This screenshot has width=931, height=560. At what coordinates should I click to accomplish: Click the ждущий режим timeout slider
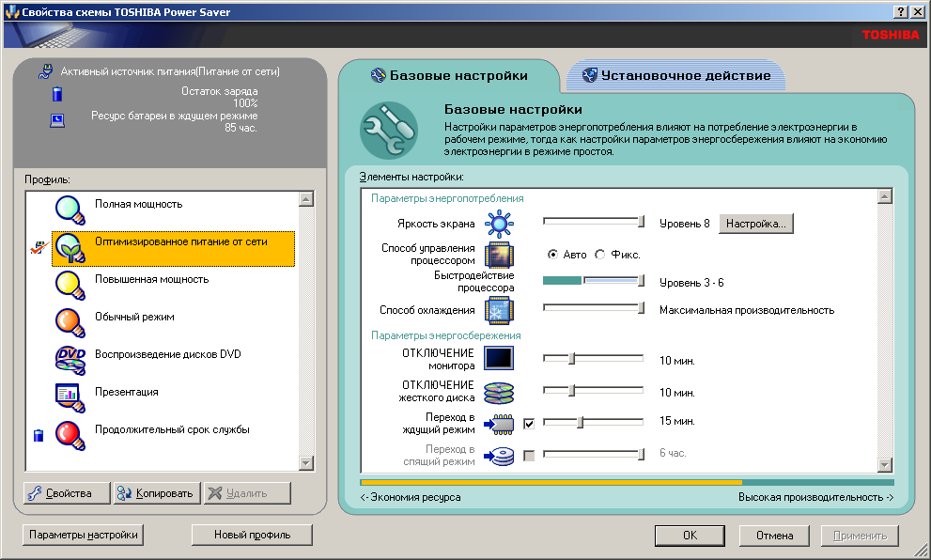point(593,422)
